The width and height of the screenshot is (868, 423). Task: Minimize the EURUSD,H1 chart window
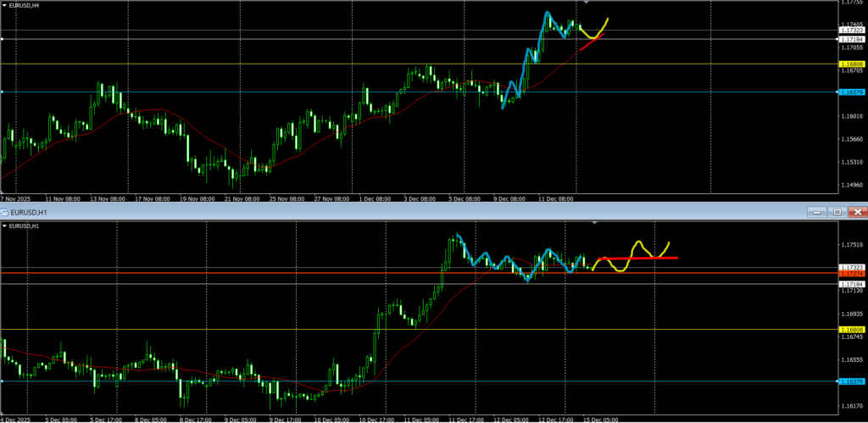816,211
